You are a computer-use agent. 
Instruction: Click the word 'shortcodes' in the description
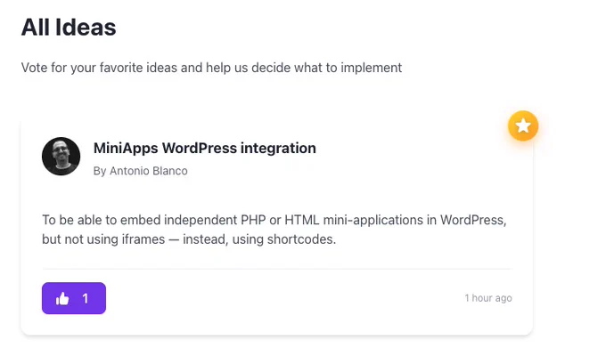[x=301, y=239]
